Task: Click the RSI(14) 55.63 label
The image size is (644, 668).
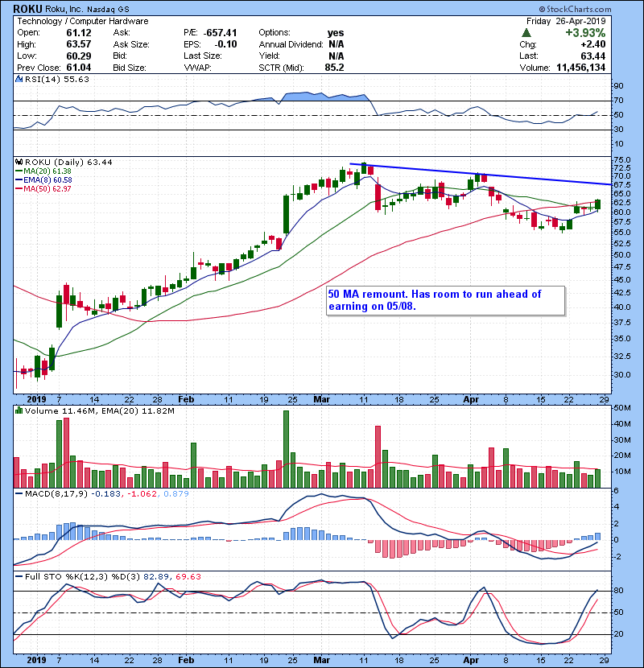Action: point(57,79)
